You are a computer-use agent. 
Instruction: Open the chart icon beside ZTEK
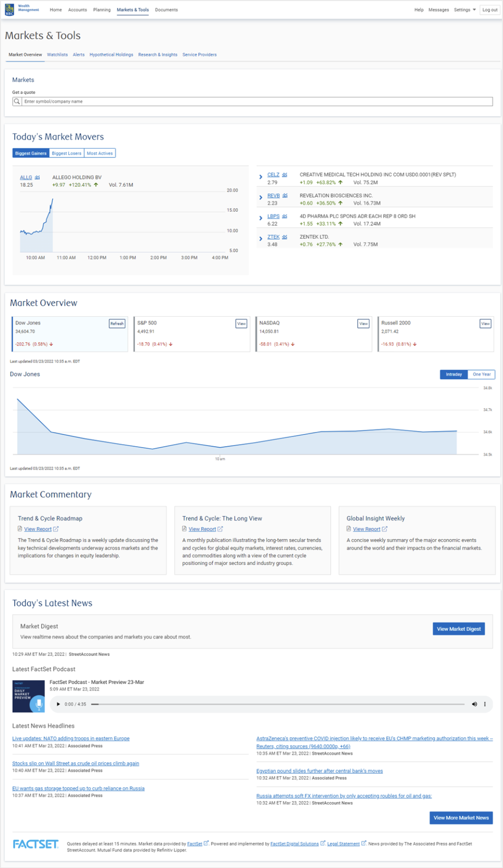click(x=285, y=237)
